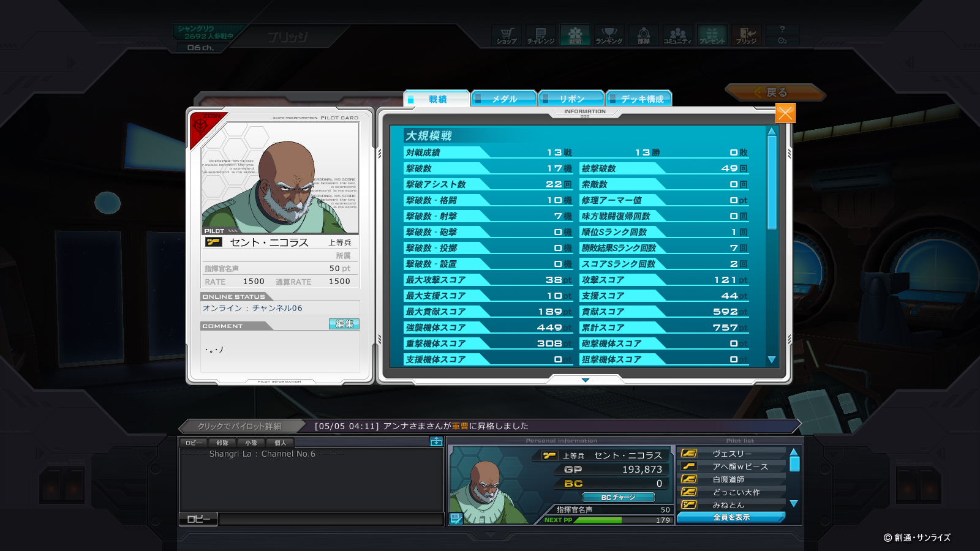
Task: Open the プレゼント gift icon
Action: pos(712,36)
